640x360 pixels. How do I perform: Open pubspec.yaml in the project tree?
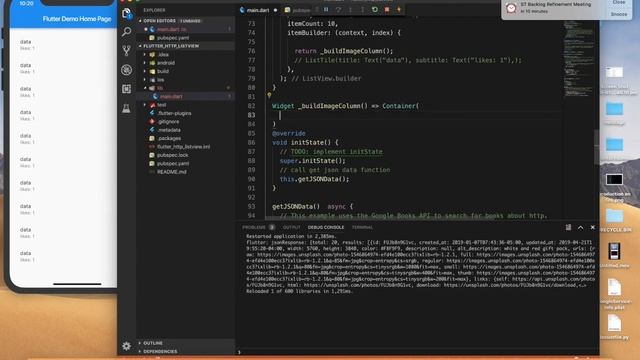173,163
